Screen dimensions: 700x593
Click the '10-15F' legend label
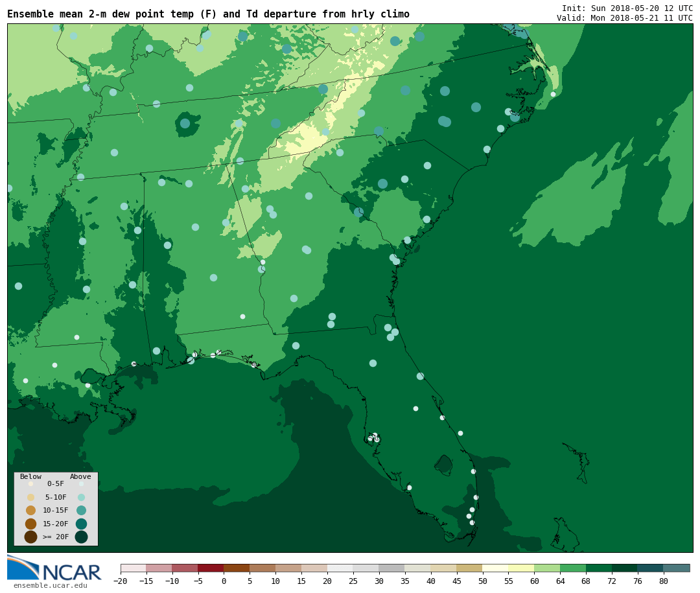pyautogui.click(x=56, y=510)
